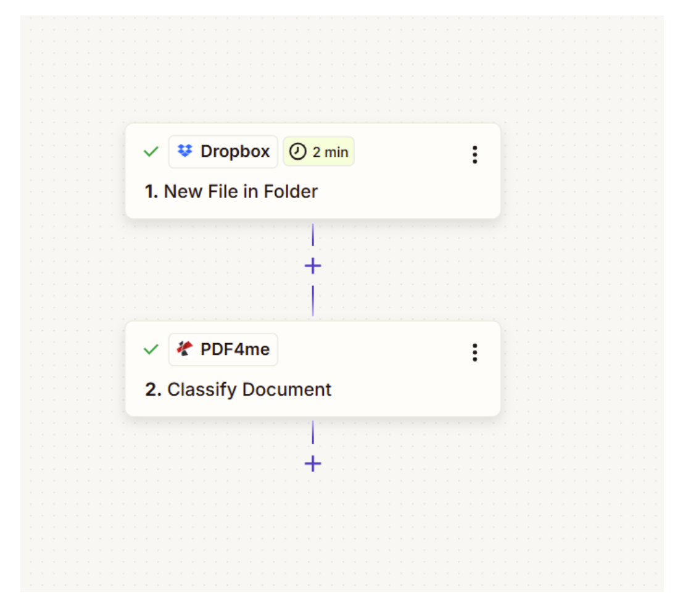
Task: Click the connector line below Dropbox step
Action: 313,235
